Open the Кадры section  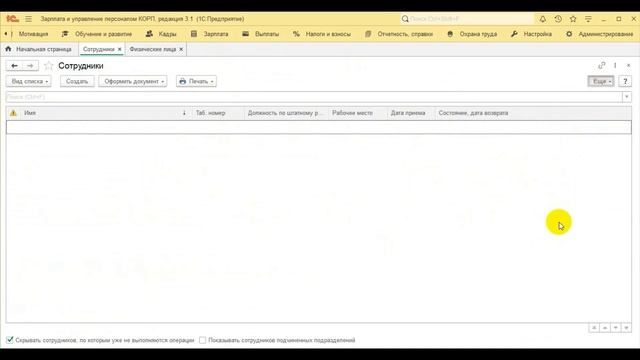[161, 34]
